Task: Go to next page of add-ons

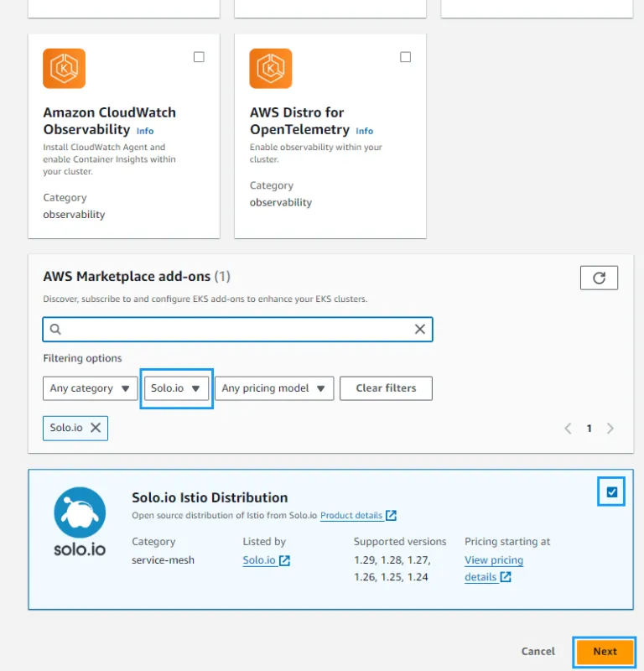Action: [610, 429]
